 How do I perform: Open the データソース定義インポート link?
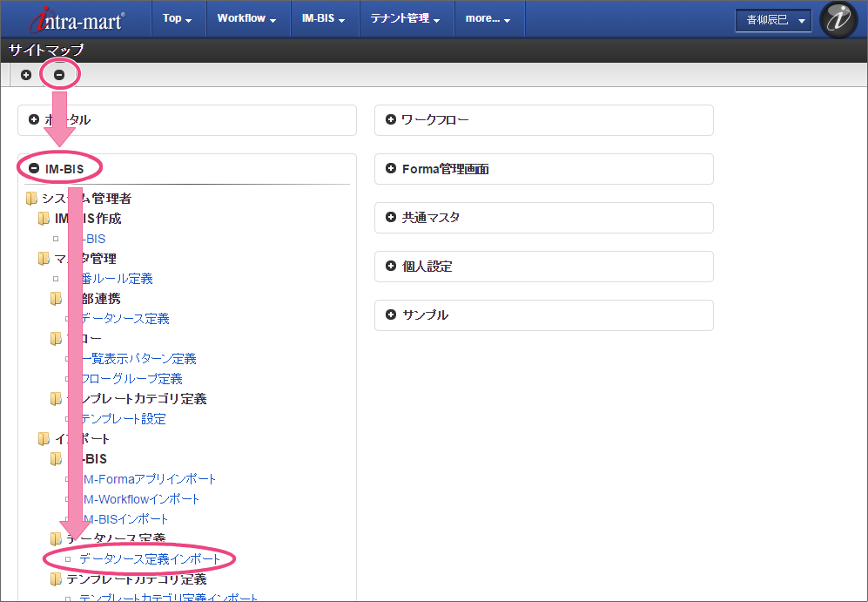tap(156, 558)
